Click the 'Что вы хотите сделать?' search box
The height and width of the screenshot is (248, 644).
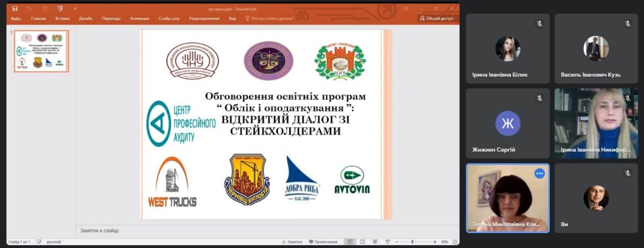pos(269,19)
